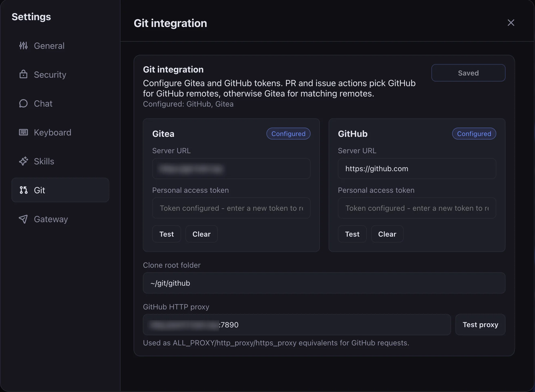Click the Chat bubble icon
Screen dimensions: 535x392
[23, 103]
